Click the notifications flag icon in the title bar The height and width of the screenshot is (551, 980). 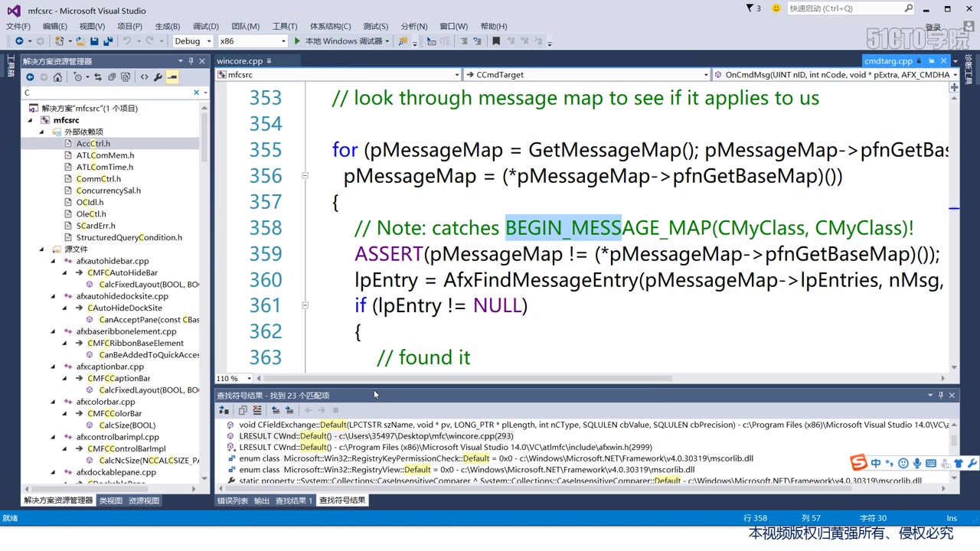click(750, 8)
